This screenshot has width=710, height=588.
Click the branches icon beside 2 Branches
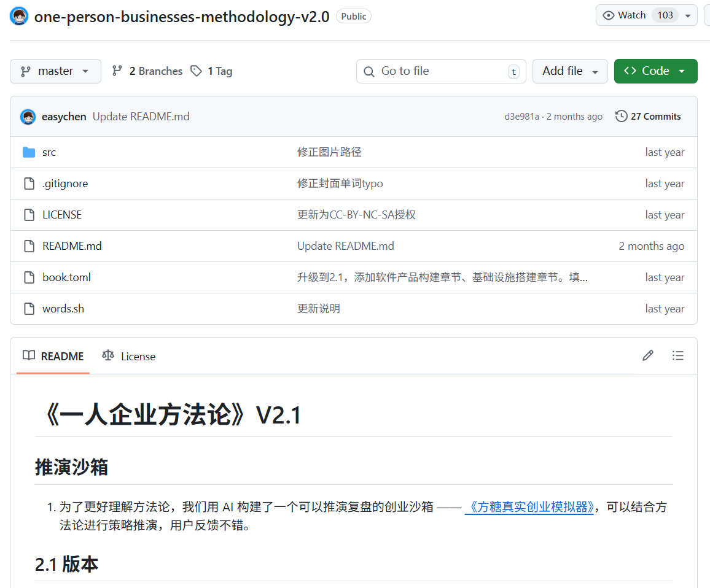pos(117,71)
